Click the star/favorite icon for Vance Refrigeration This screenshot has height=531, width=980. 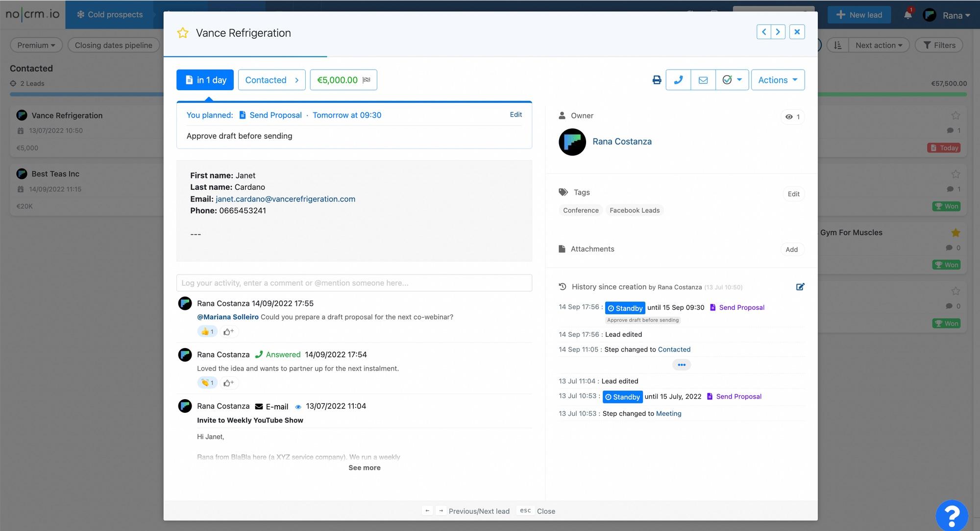coord(182,32)
